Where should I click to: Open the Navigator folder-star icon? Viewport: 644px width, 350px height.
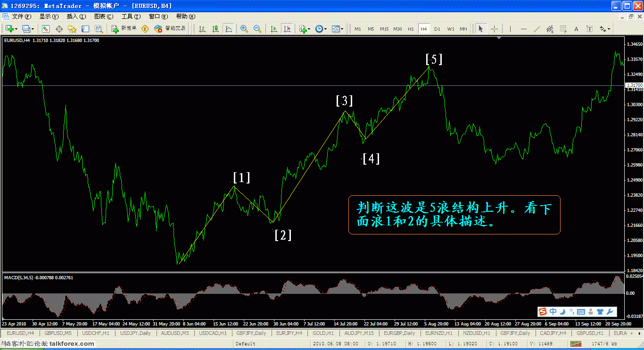[72, 29]
